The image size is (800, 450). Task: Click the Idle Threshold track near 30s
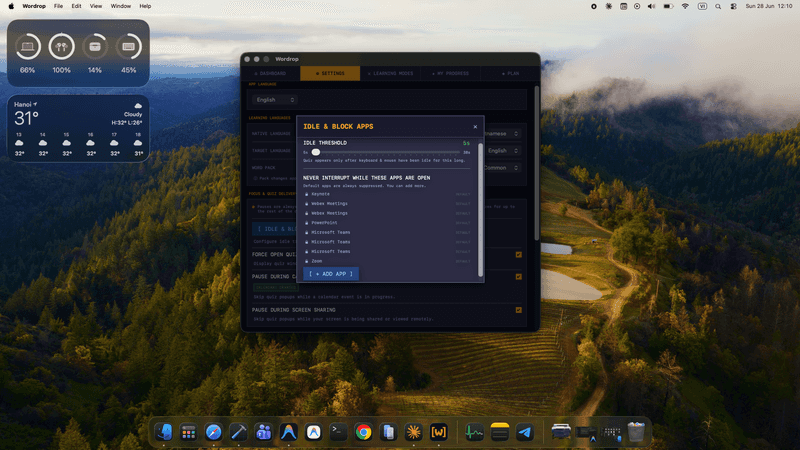pyautogui.click(x=455, y=152)
